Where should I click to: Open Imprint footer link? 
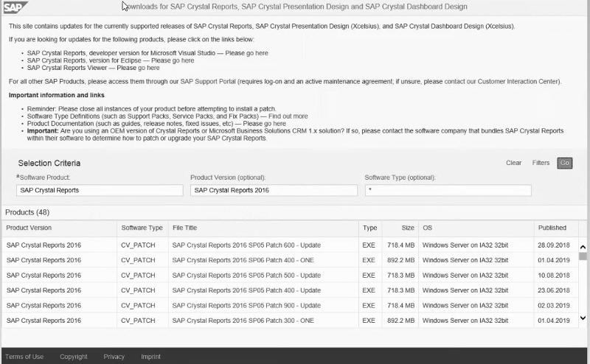(x=150, y=357)
